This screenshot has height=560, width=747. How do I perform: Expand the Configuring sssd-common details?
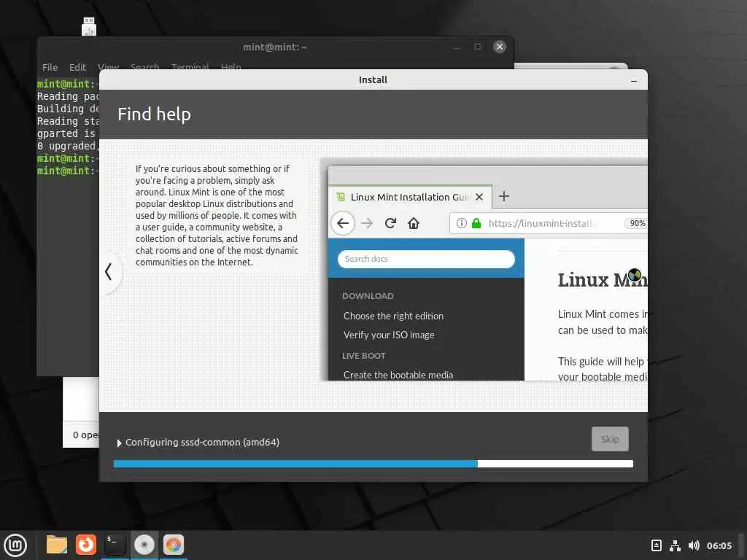(x=119, y=443)
